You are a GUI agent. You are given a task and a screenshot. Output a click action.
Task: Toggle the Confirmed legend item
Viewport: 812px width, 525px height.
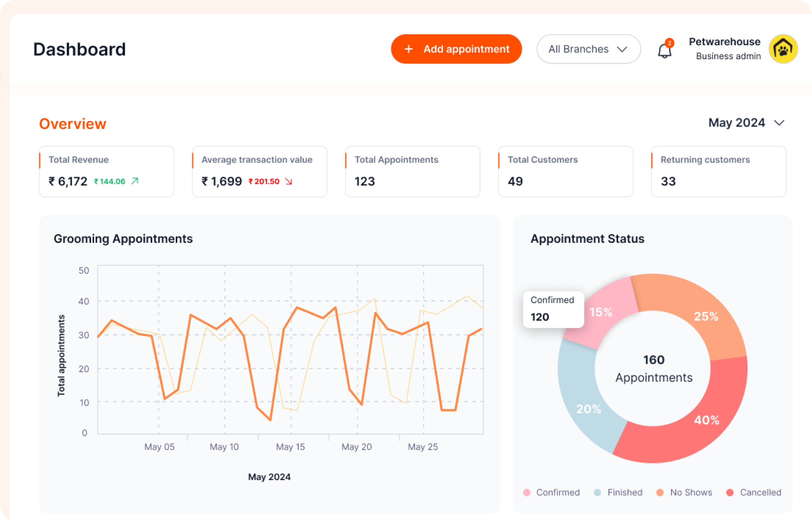pos(551,492)
